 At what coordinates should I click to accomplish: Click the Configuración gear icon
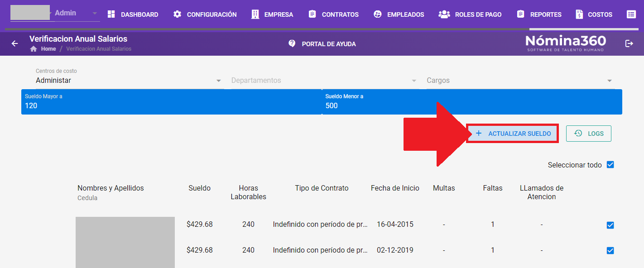click(178, 14)
